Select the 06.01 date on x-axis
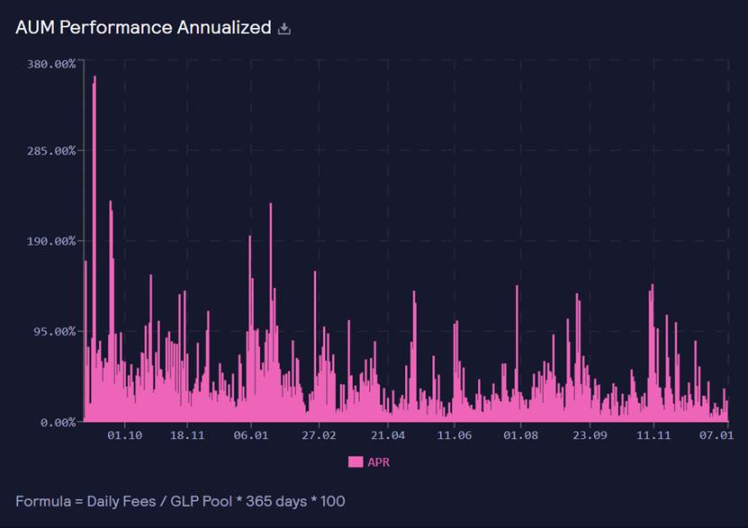Image resolution: width=748 pixels, height=528 pixels. pos(251,435)
